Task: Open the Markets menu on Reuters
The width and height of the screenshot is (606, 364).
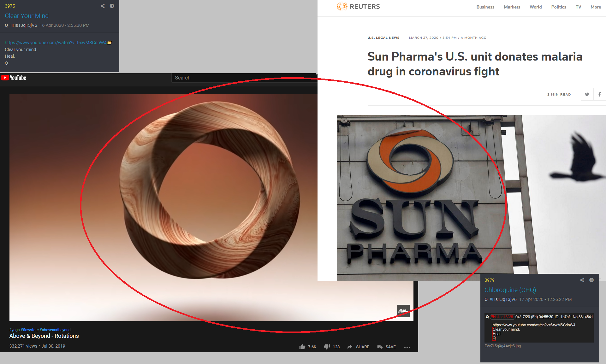Action: [x=512, y=7]
